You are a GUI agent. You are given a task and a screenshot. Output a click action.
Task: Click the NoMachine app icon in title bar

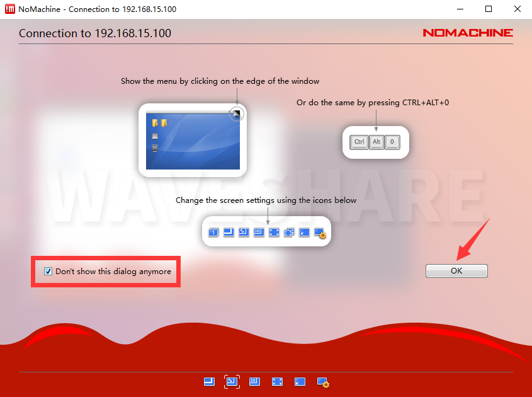coord(10,9)
